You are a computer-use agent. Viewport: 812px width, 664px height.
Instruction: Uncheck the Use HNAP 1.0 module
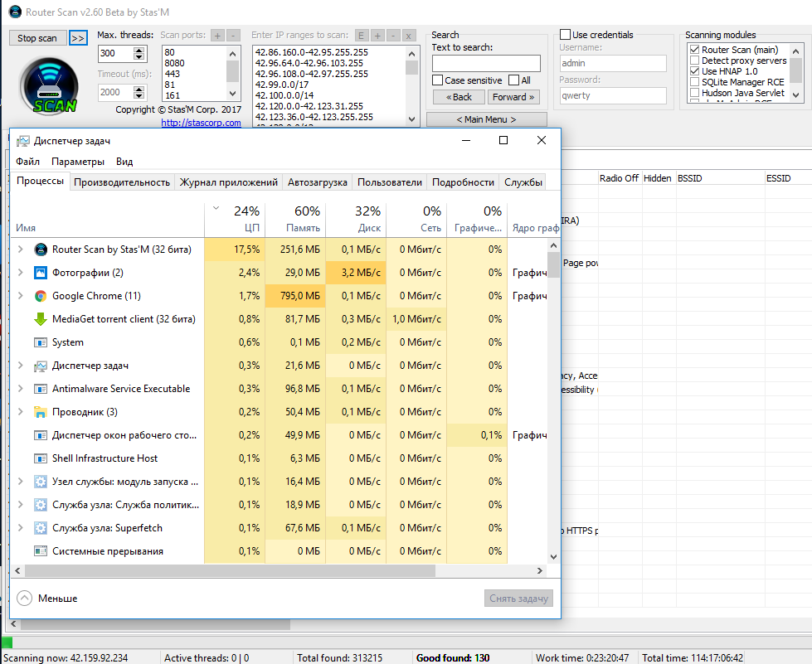(x=695, y=71)
